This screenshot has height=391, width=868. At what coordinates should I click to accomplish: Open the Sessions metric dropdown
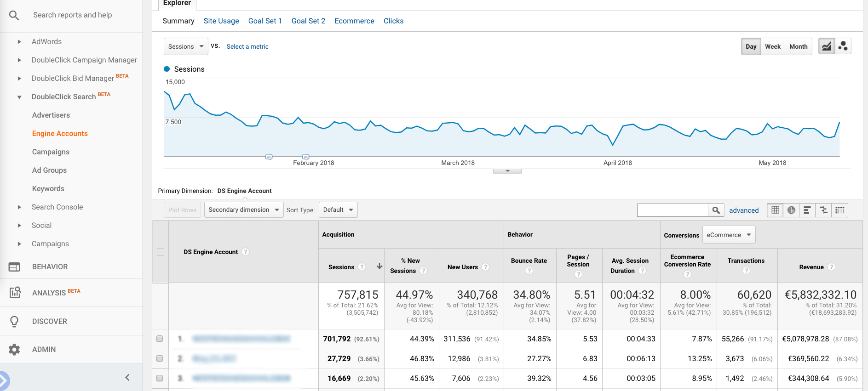pyautogui.click(x=186, y=46)
